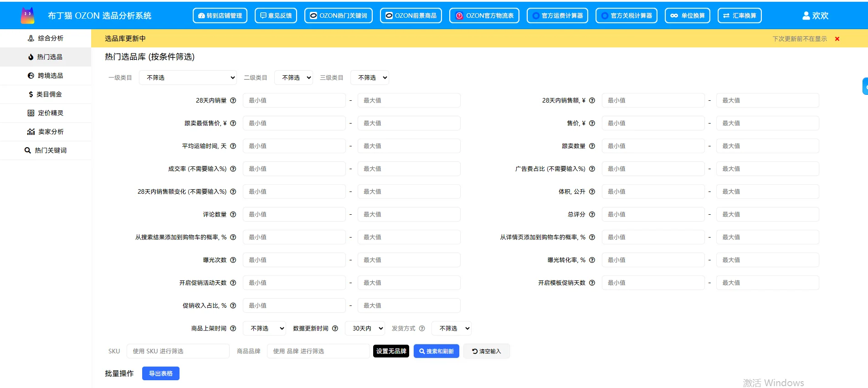Click help icon next to 评论数量

233,214
